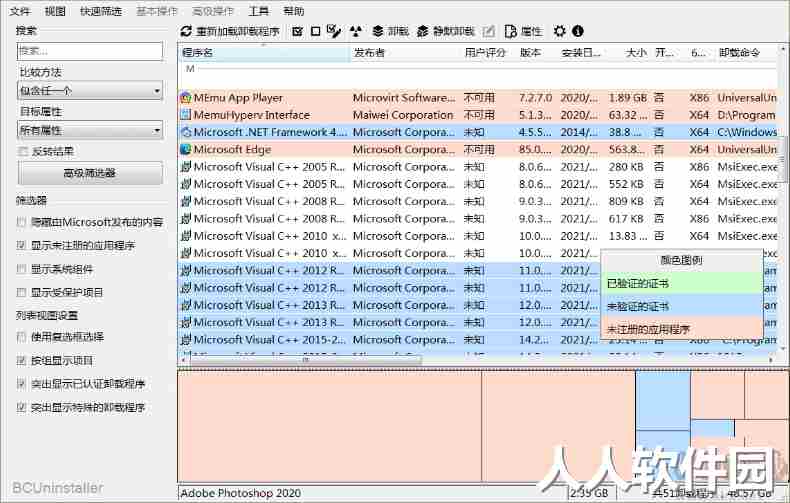Click the Microsoft Edge program name
This screenshot has height=503, width=790.
[x=232, y=150]
